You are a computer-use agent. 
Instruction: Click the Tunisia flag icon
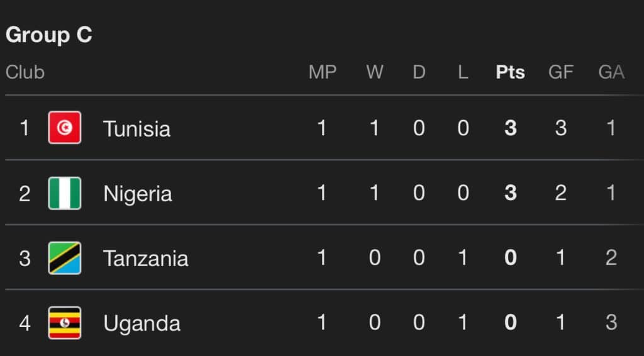pos(65,128)
